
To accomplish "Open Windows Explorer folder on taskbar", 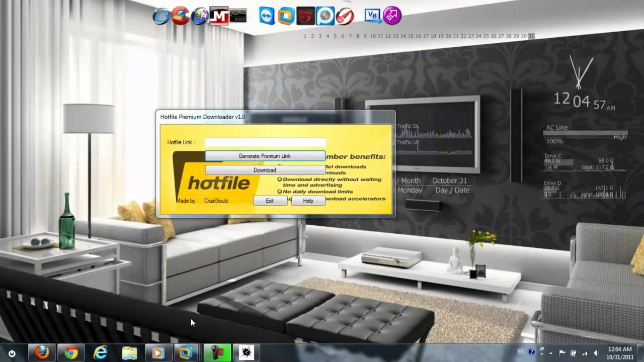I will (129, 353).
